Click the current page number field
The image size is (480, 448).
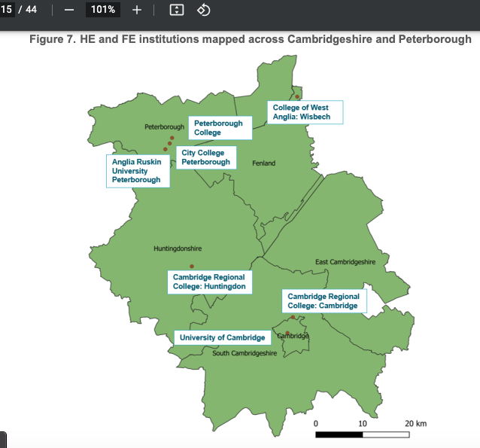[7, 10]
